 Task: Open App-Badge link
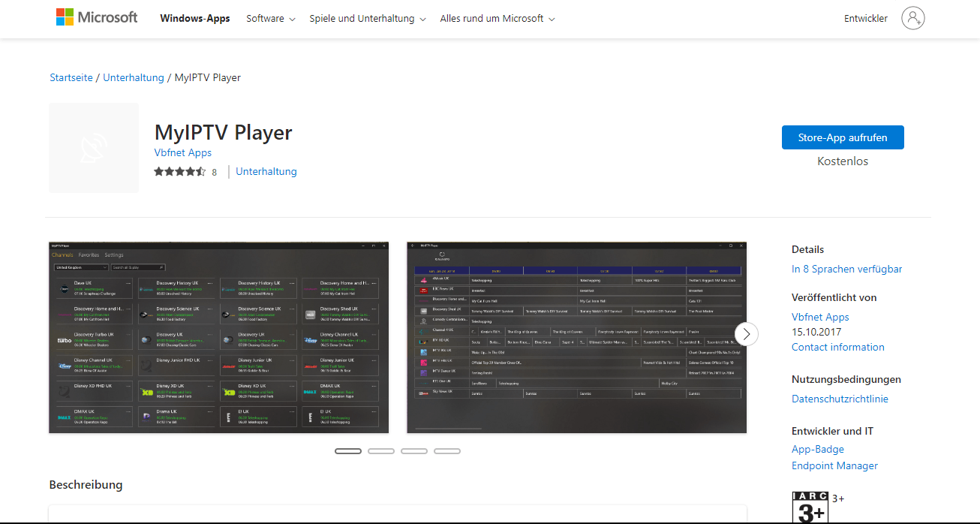tap(818, 449)
